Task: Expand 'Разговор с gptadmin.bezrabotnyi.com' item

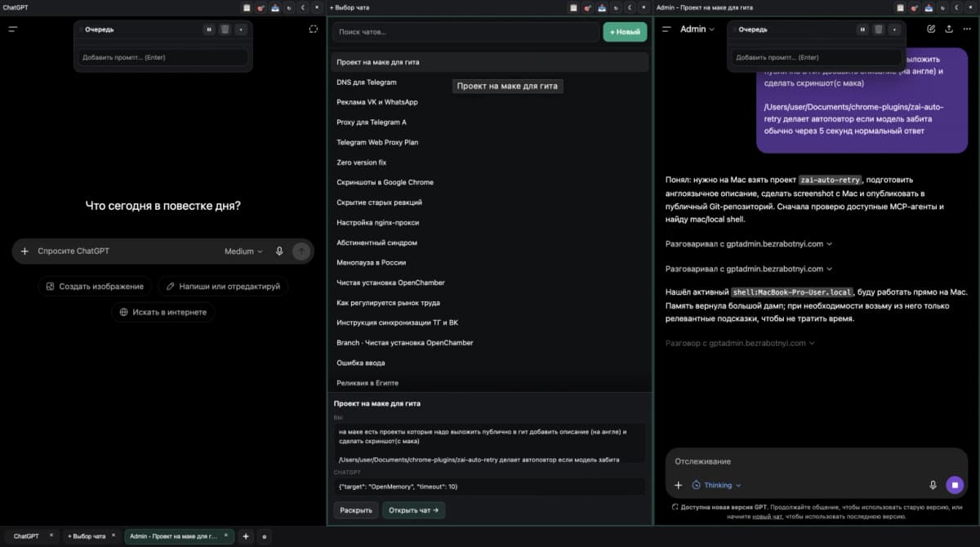Action: (x=740, y=343)
